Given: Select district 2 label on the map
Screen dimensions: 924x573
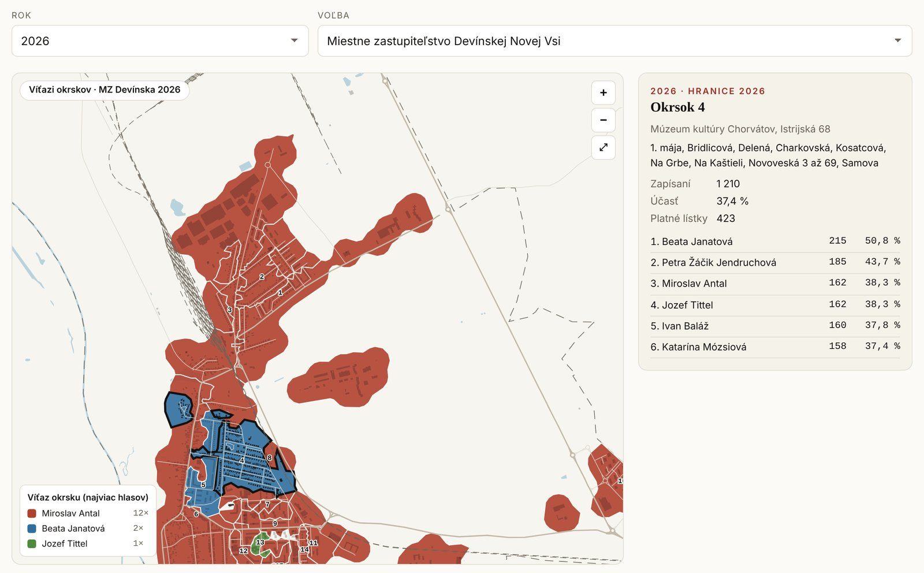Looking at the screenshot, I should click(262, 277).
